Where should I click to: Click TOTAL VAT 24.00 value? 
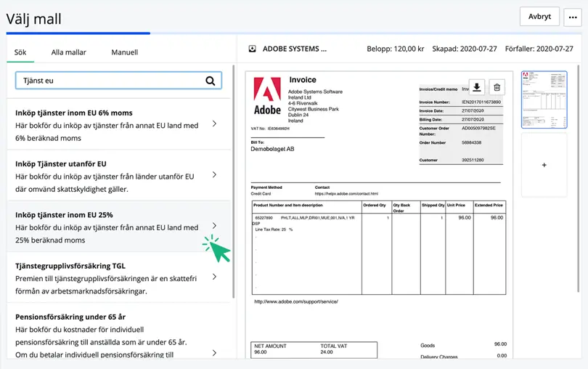(333, 349)
